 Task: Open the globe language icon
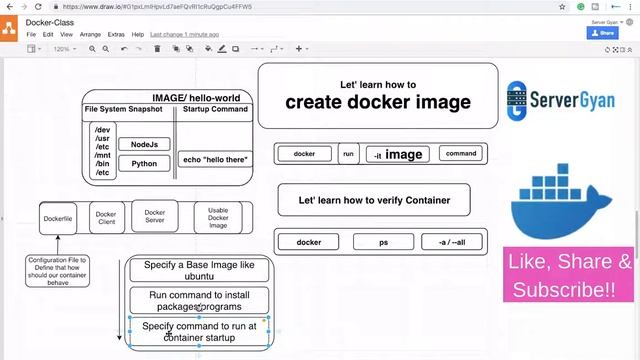pos(630,22)
